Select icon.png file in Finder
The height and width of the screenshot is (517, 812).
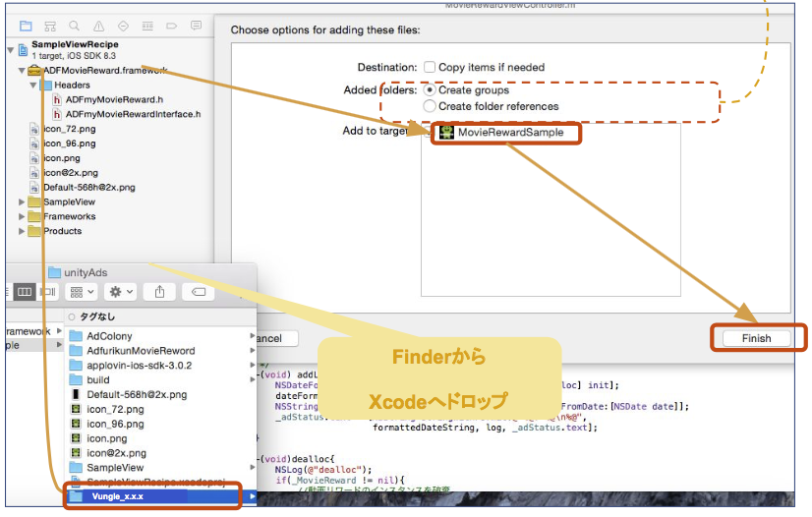tap(107, 438)
